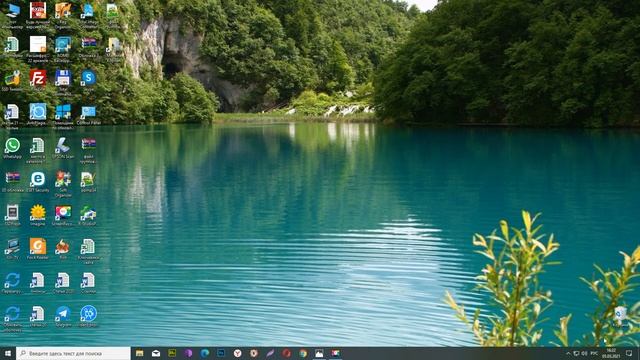This screenshot has height=360, width=640.
Task: Select the Excel shortcut in the second desktop row
Action: (x=12, y=44)
